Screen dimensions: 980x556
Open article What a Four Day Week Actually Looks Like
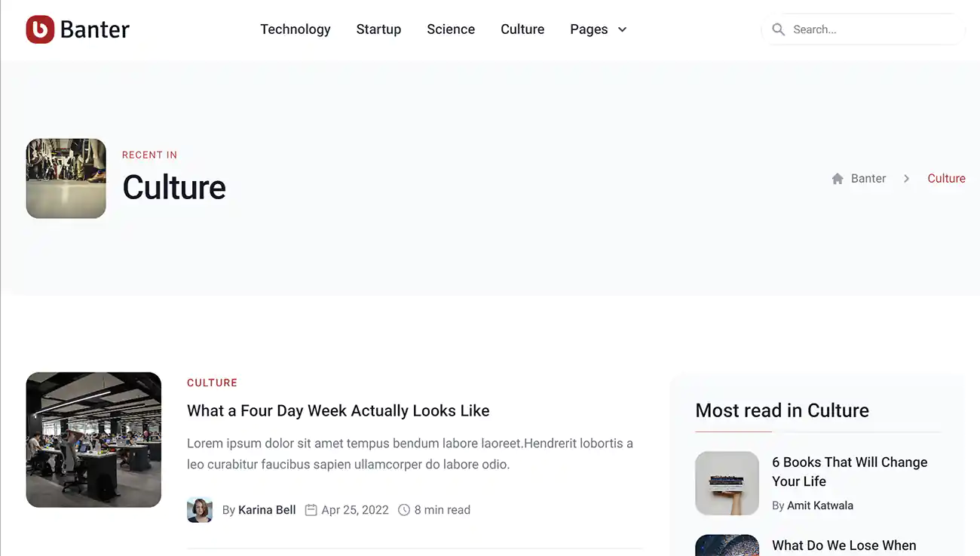pyautogui.click(x=338, y=411)
